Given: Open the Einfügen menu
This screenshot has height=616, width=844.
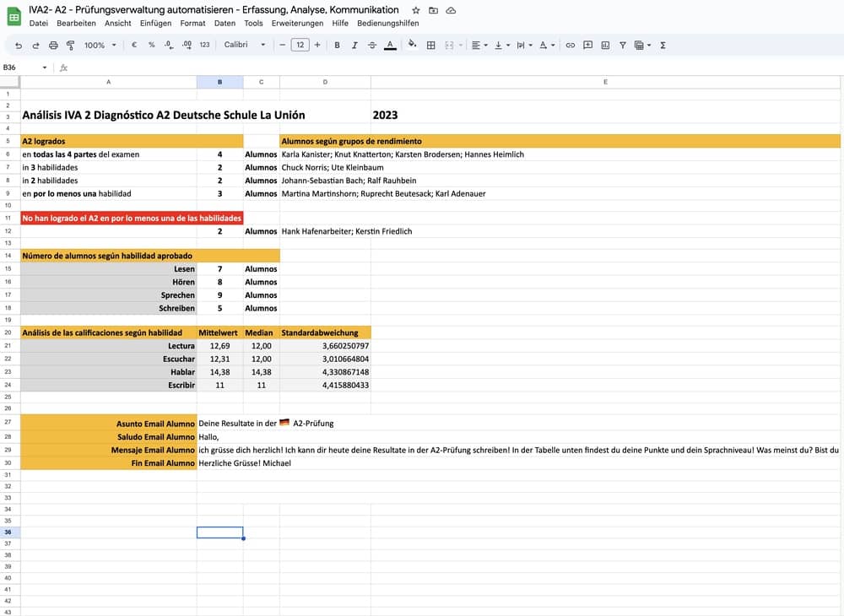Looking at the screenshot, I should coord(155,23).
